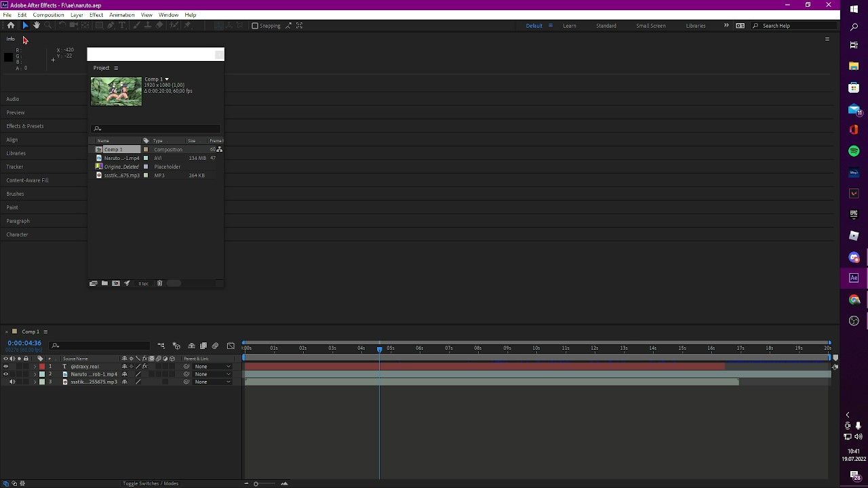Image resolution: width=868 pixels, height=488 pixels.
Task: Open the Graph Editor in timeline
Action: pos(231,346)
